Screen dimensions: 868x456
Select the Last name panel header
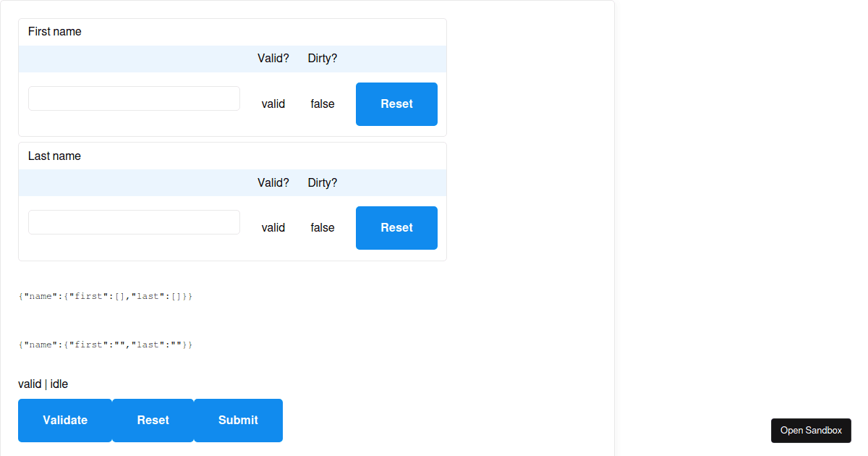tap(54, 156)
